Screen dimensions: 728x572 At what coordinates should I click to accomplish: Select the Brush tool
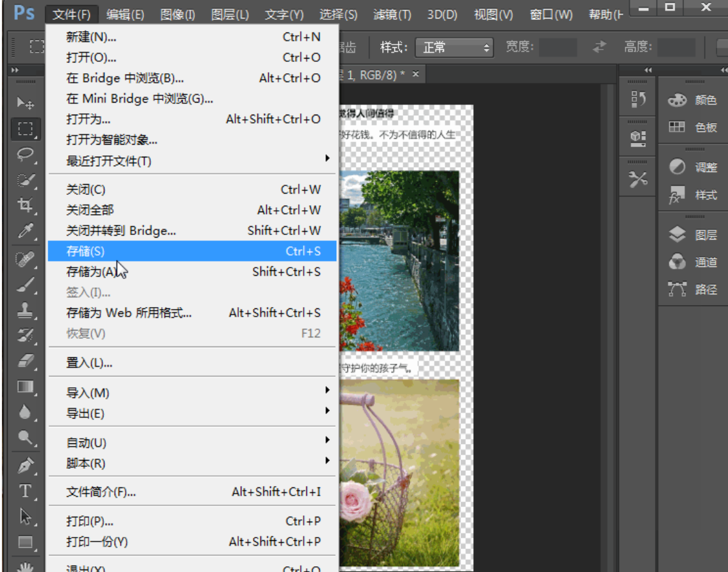25,285
